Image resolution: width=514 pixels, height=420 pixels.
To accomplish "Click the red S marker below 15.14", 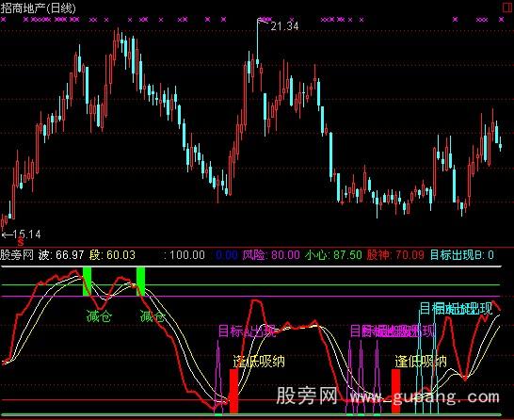I will coord(21,242).
